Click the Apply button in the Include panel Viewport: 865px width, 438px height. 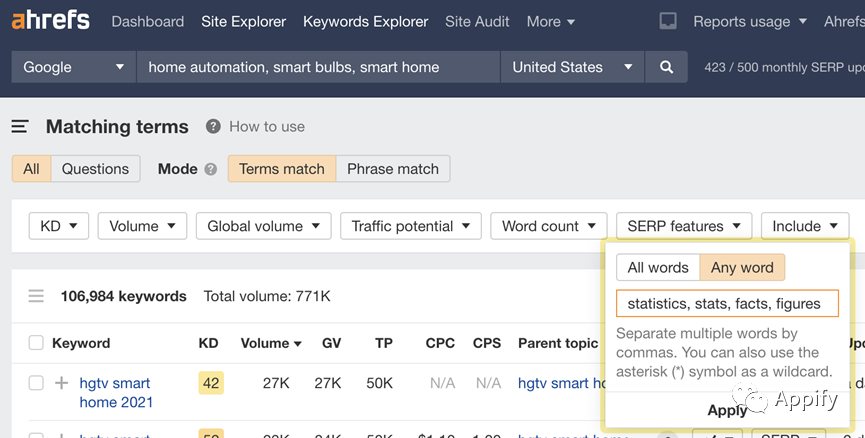click(x=727, y=410)
